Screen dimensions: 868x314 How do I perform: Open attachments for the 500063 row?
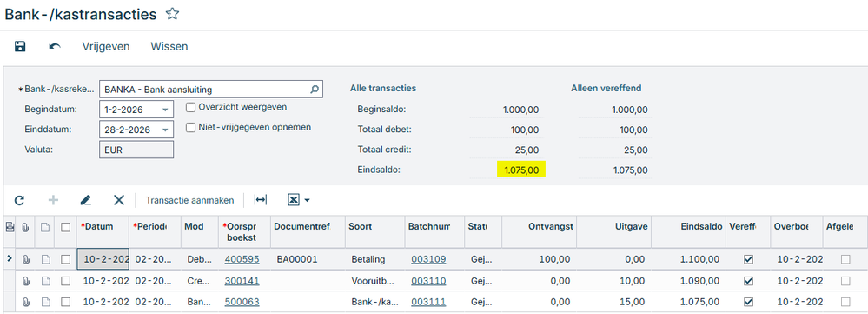click(x=25, y=302)
